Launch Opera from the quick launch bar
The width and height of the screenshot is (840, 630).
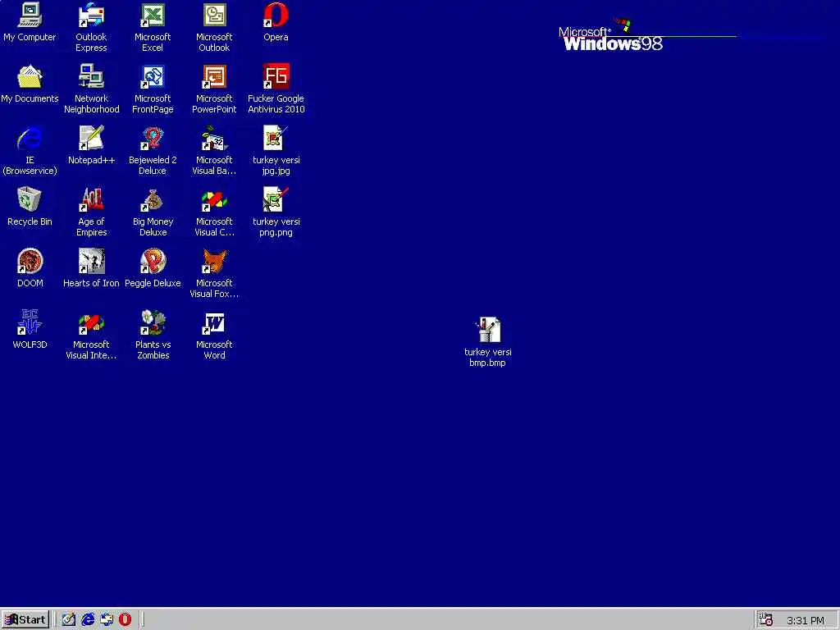125,620
